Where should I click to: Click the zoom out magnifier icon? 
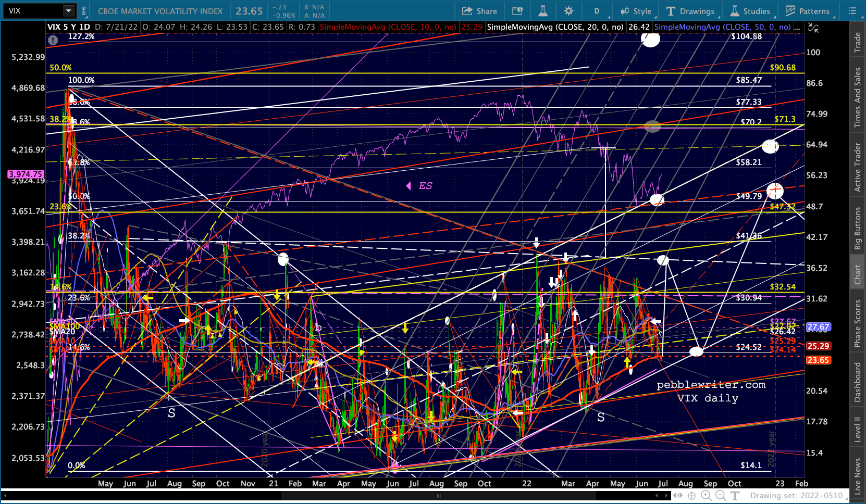(x=721, y=496)
